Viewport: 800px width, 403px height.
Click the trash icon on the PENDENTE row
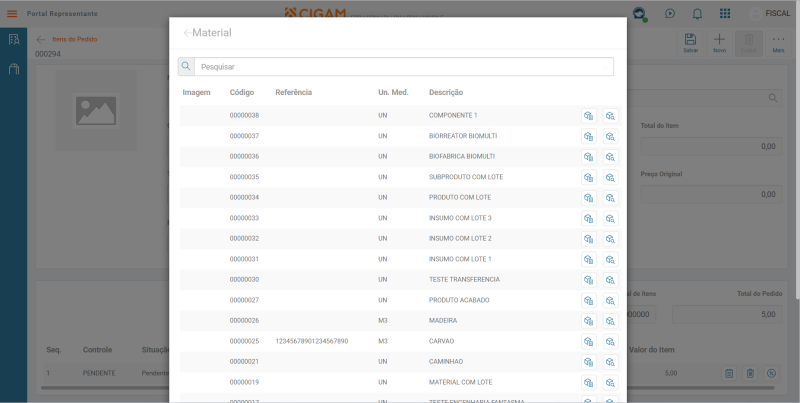tap(750, 373)
